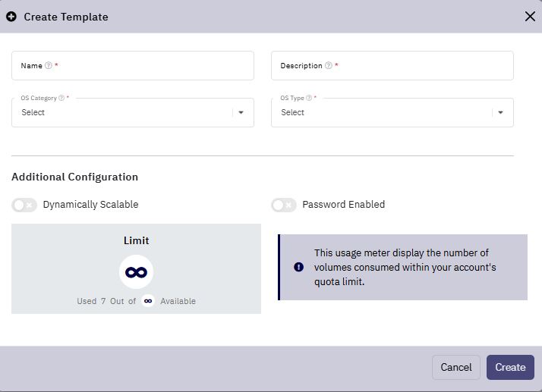Click the Cancel button

[x=456, y=367]
